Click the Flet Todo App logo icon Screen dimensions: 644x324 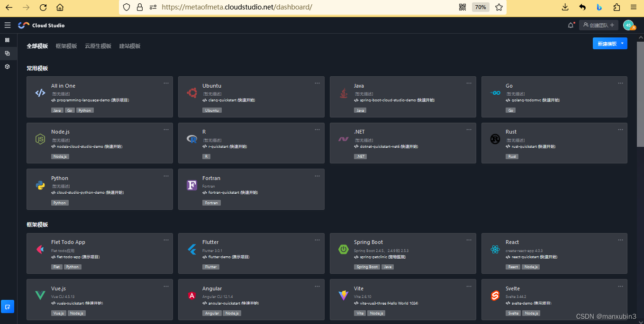click(40, 249)
